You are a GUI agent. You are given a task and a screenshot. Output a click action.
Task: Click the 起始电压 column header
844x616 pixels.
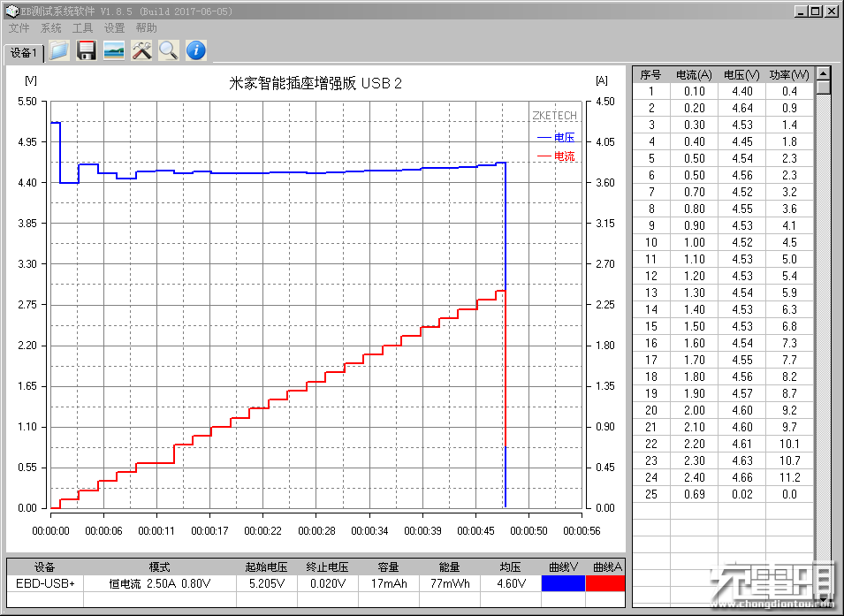click(x=266, y=567)
